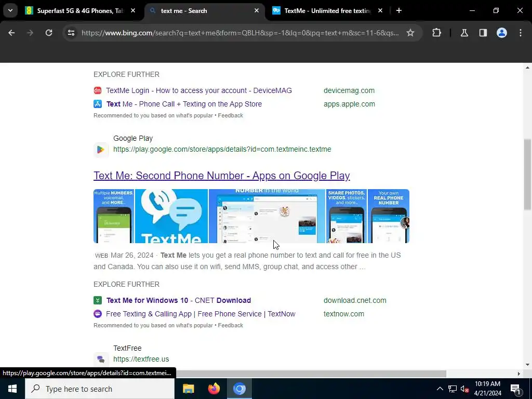Close the TextMe Unlimited free texting tab
Viewport: 532px width, 399px height.
coord(380,10)
